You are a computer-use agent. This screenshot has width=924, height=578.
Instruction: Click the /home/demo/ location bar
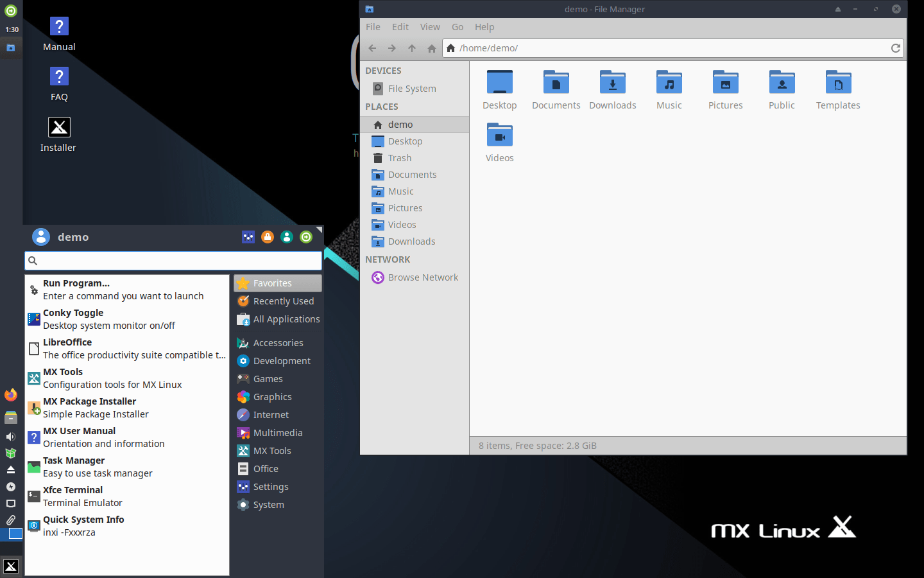tap(673, 48)
